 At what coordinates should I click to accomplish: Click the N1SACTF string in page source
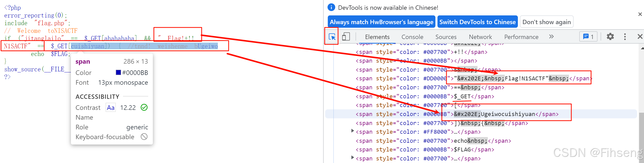pos(17,46)
